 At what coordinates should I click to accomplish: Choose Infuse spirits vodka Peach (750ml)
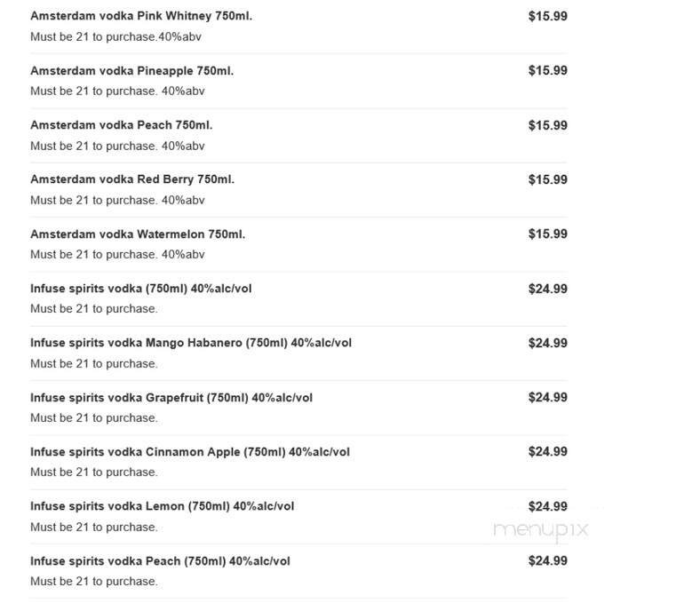[160, 561]
